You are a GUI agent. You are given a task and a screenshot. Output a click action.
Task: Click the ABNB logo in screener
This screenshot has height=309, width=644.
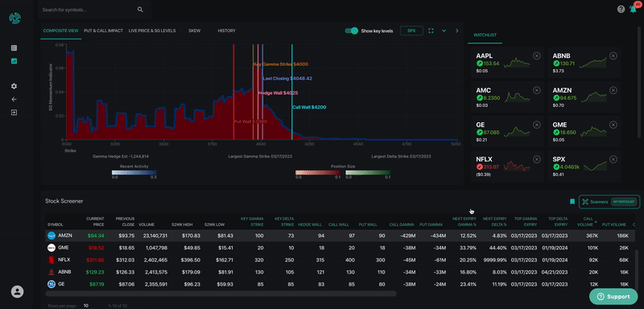(x=52, y=272)
